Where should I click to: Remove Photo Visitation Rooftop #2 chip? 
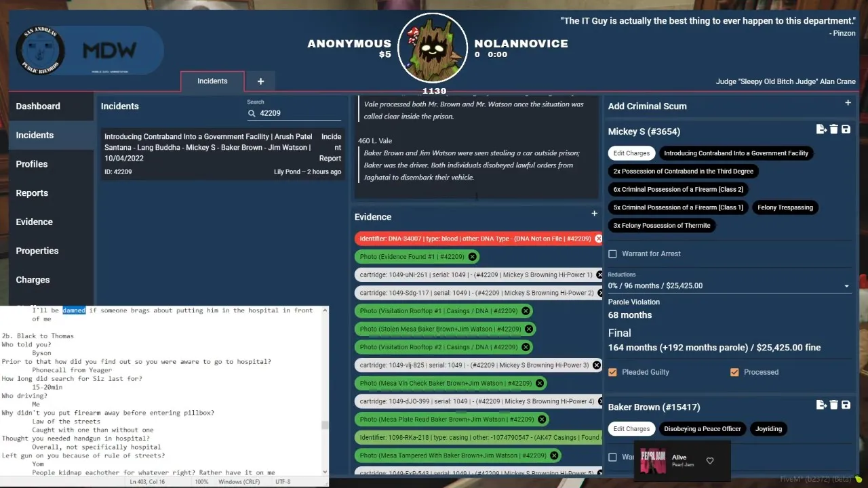(526, 347)
